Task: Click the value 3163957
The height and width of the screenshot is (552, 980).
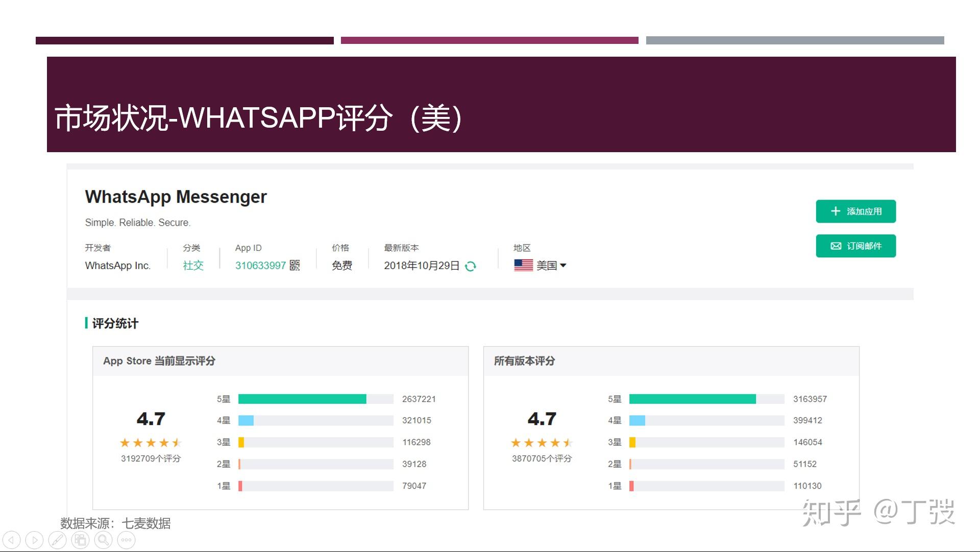Action: [810, 399]
